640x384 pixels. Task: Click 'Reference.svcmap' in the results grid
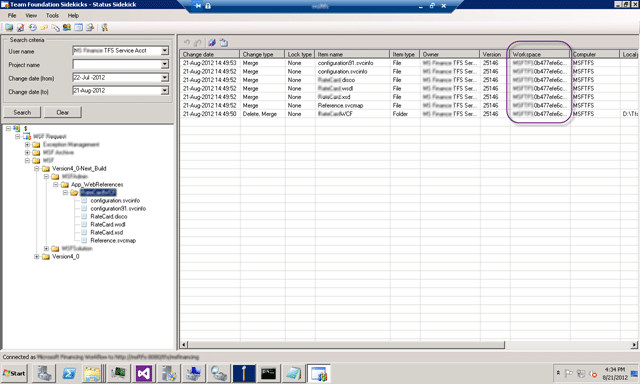(x=340, y=105)
